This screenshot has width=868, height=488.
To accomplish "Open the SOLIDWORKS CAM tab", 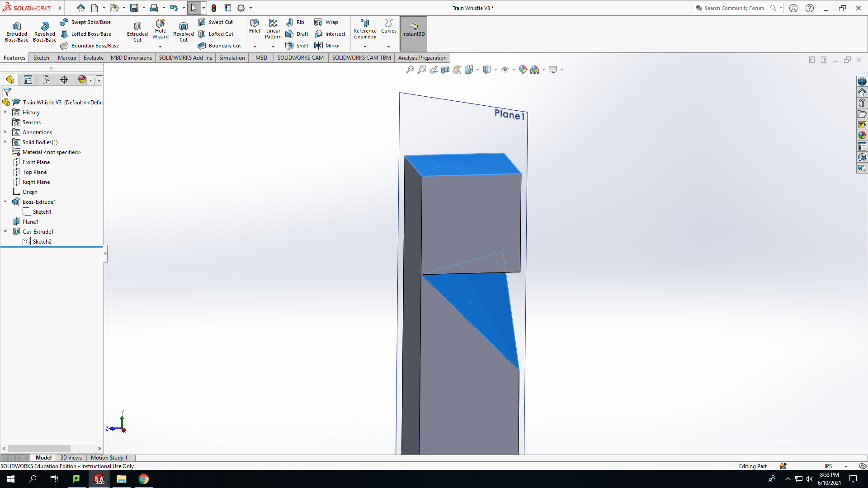I will coord(301,58).
